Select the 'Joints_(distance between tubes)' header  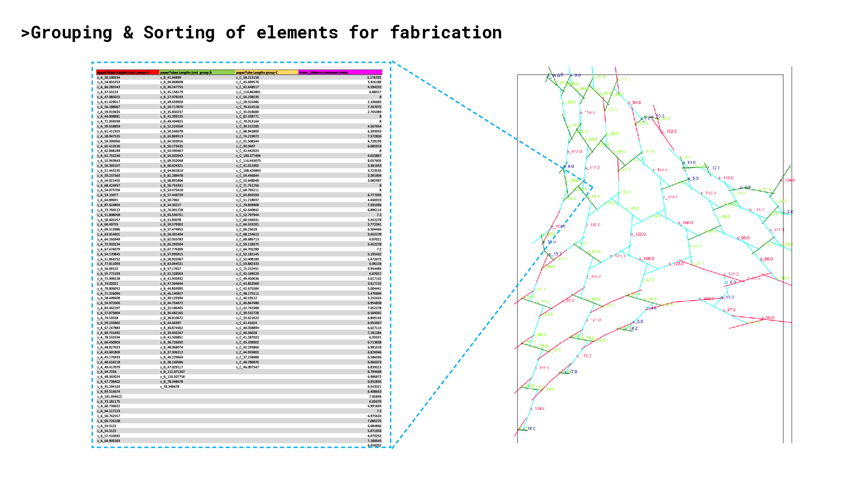point(340,72)
